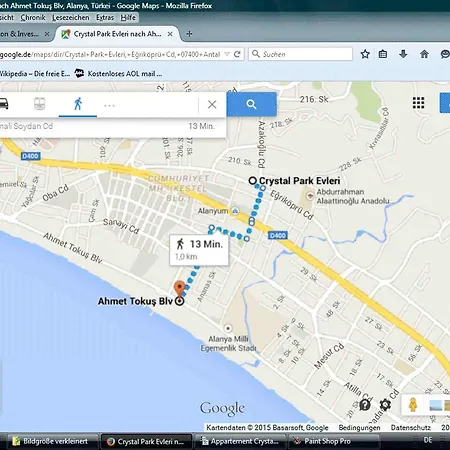450x450 pixels.
Task: Select the transit directions mode icon
Action: [39, 104]
